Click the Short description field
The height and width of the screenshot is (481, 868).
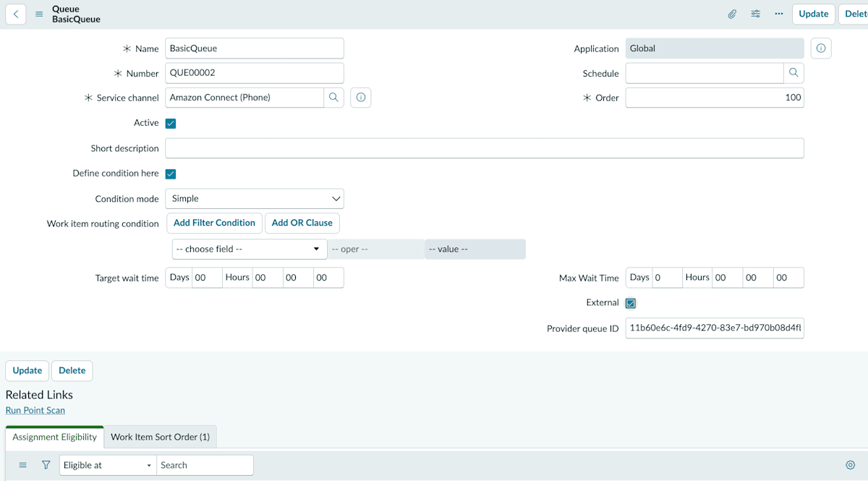pyautogui.click(x=485, y=148)
